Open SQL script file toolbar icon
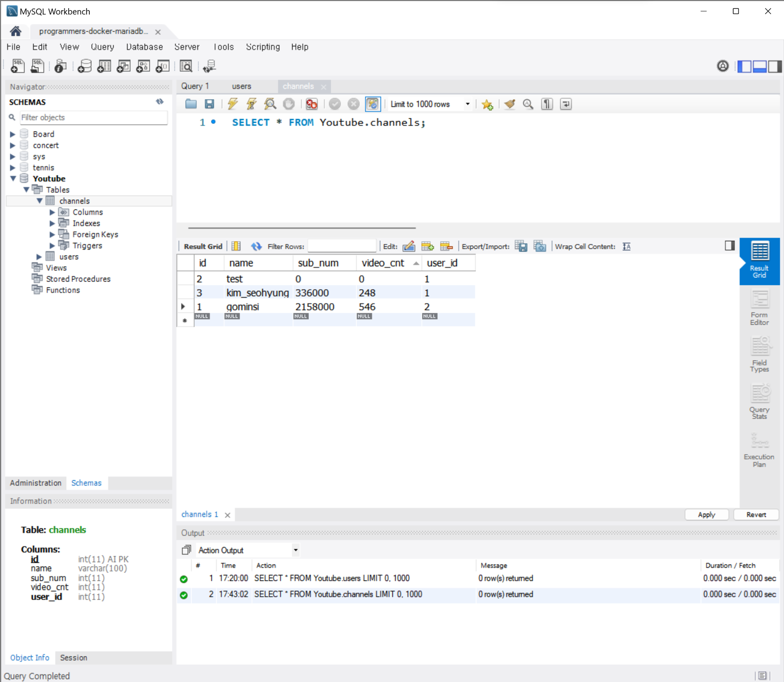 pos(37,66)
